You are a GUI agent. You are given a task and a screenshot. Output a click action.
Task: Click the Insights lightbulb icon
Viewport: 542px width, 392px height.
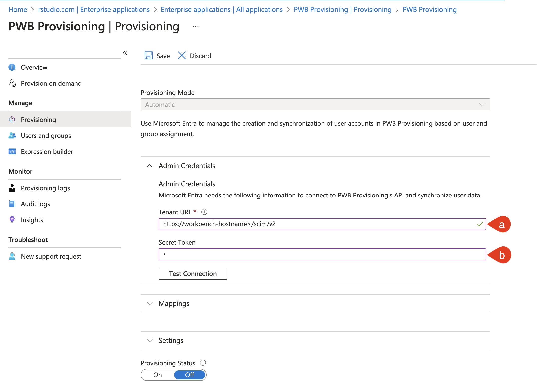click(x=12, y=220)
